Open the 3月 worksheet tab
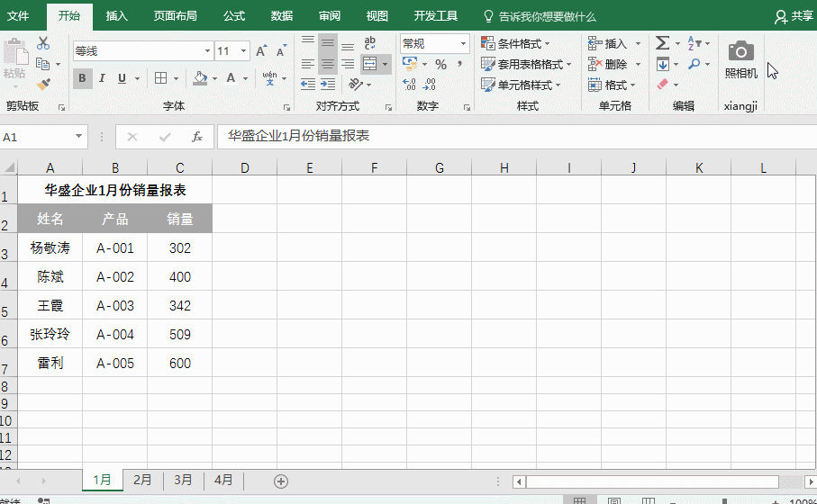 coord(183,481)
